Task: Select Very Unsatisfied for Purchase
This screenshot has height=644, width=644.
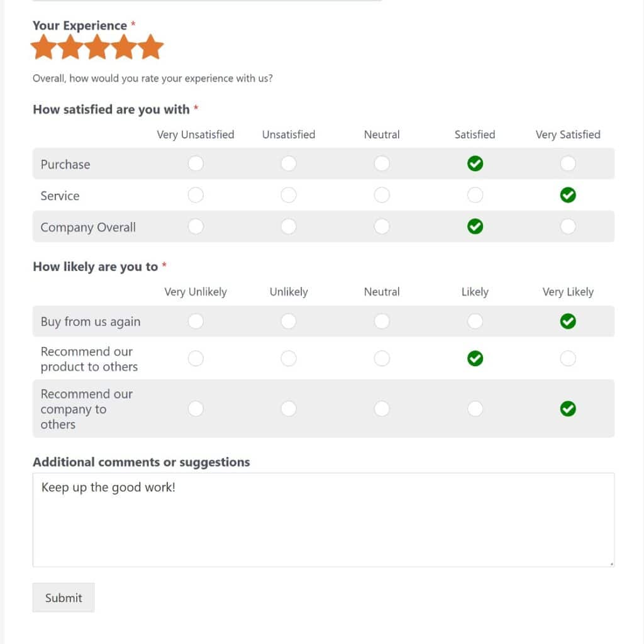Action: 196,164
